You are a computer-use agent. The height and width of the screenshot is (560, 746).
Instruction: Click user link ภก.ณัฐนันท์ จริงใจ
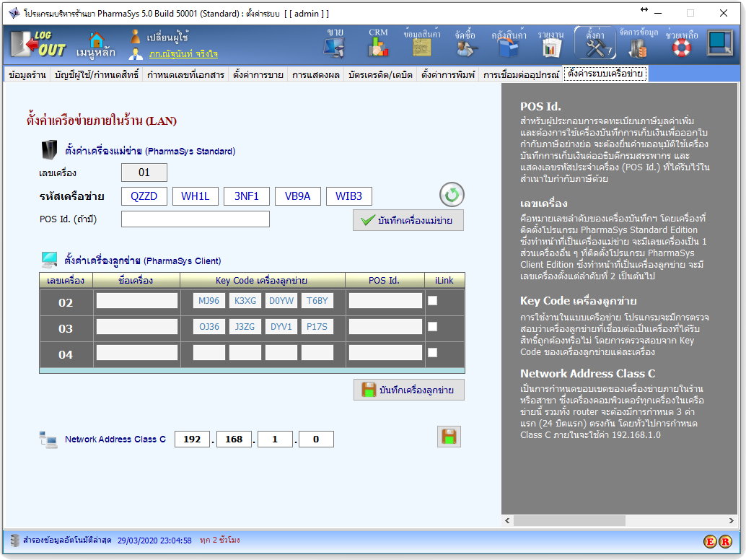coord(183,54)
